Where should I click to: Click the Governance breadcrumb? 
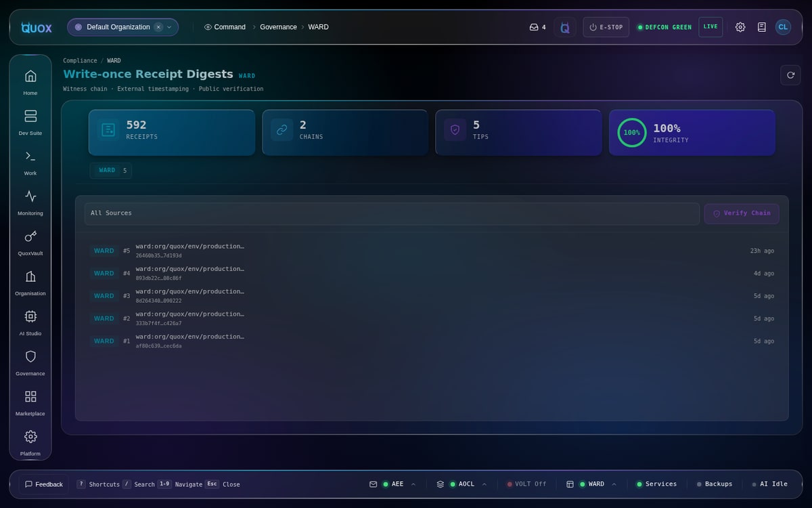(278, 27)
